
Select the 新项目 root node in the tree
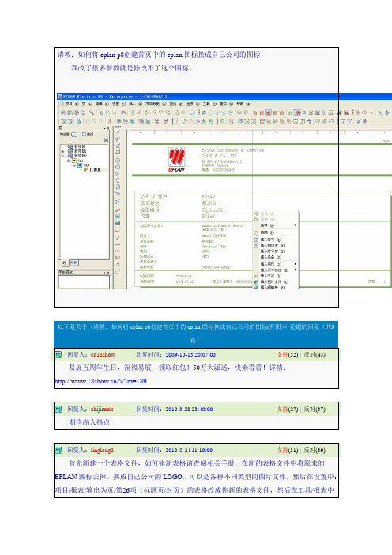[x=80, y=146]
